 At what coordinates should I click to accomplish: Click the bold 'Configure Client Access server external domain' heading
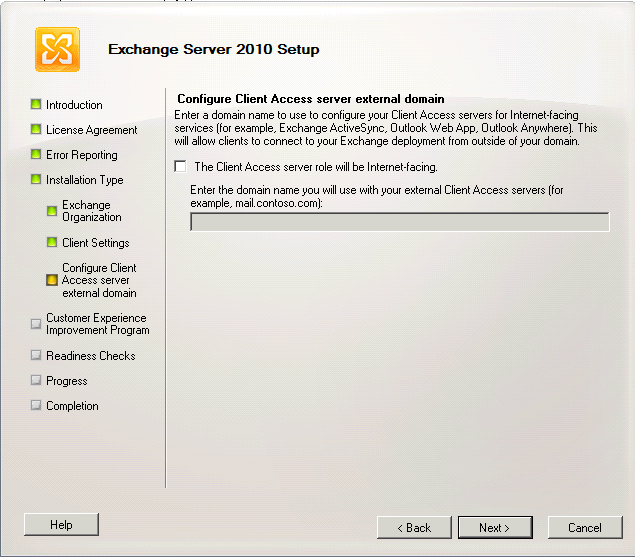pos(311,99)
